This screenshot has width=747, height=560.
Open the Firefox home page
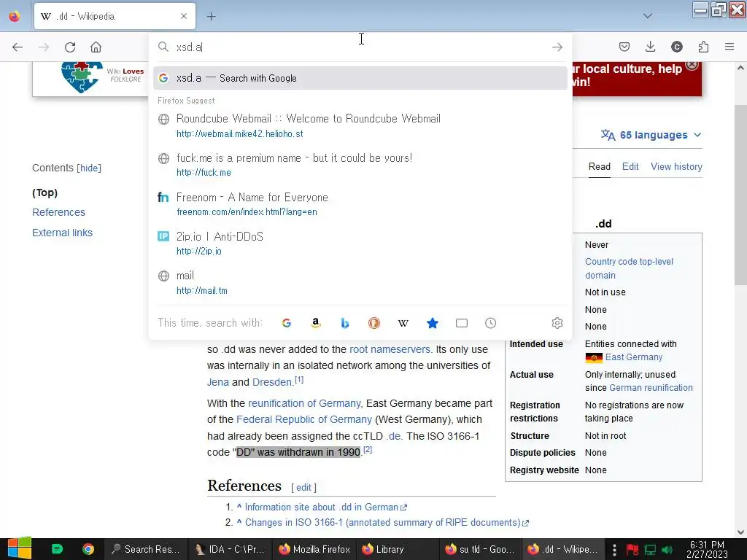click(96, 47)
